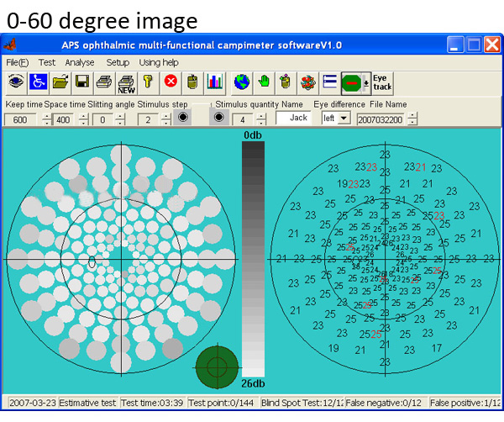This screenshot has width=504, height=422.
Task: Click the Space time spinner arrows
Action: click(83, 119)
